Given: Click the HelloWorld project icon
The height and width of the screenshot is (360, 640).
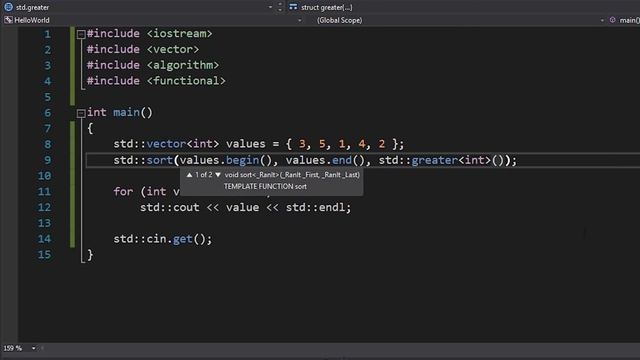Looking at the screenshot, I should click(8, 20).
